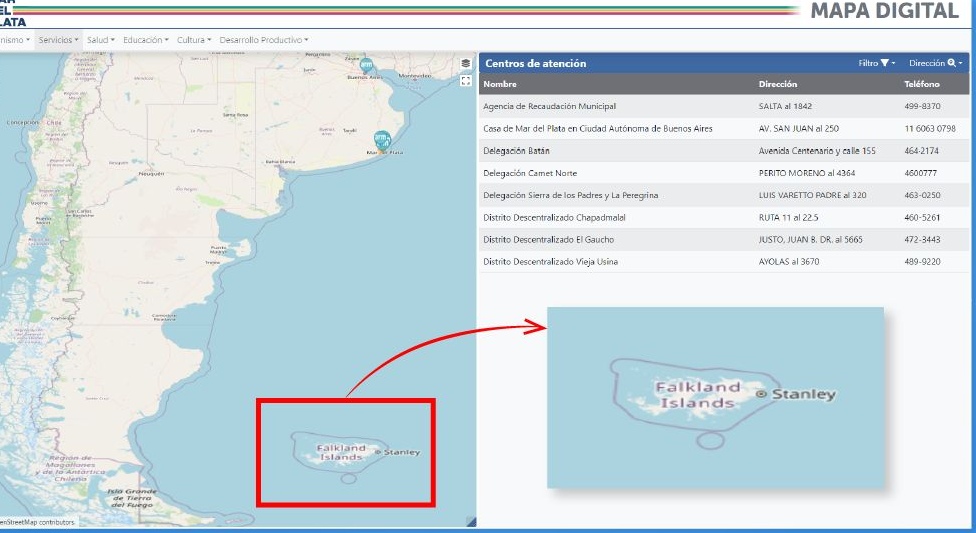
Task: Click the Teléfono column header
Action: [x=922, y=84]
